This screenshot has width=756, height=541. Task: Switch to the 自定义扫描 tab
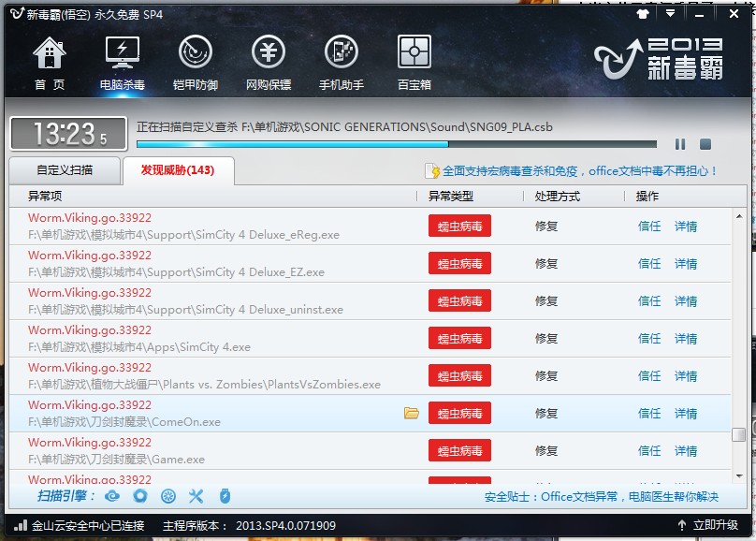65,170
